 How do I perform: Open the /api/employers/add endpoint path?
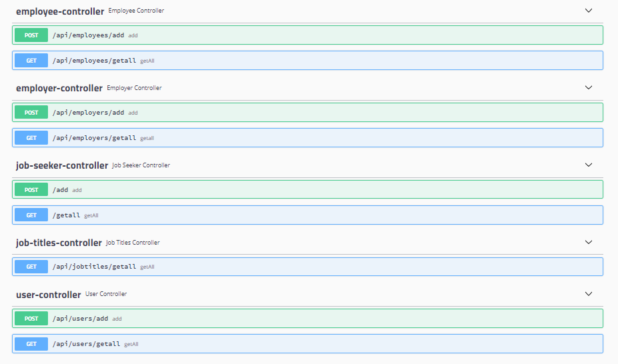click(x=88, y=112)
